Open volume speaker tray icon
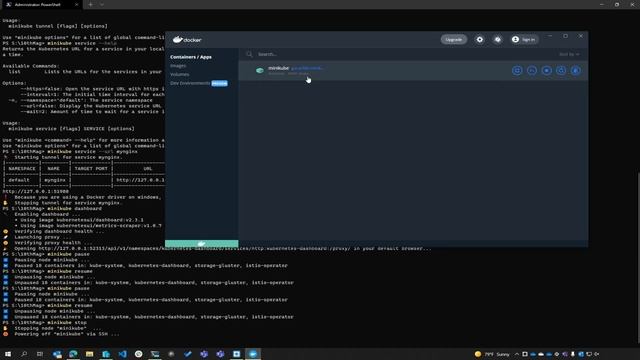Viewport: 640px width, 360px height. 597,354
